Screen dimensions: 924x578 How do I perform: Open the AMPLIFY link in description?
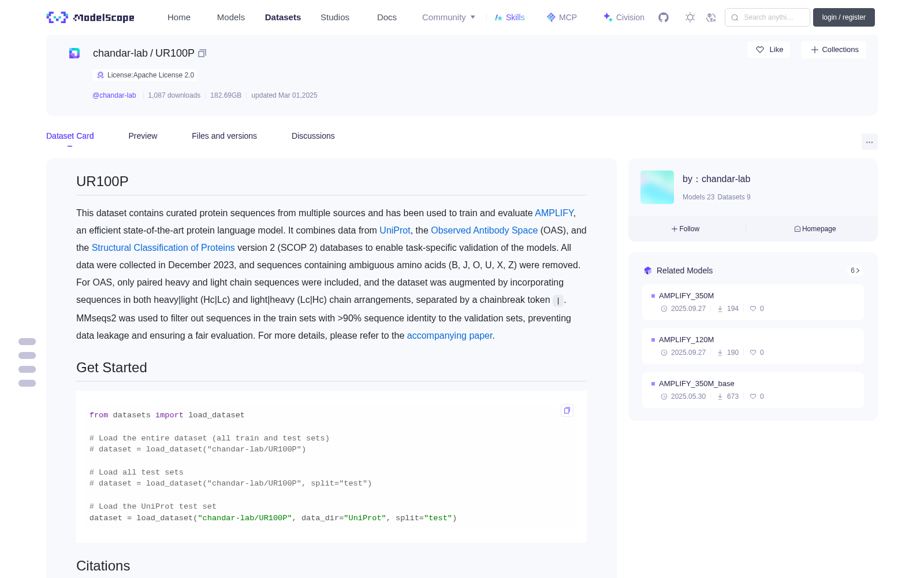tap(554, 213)
